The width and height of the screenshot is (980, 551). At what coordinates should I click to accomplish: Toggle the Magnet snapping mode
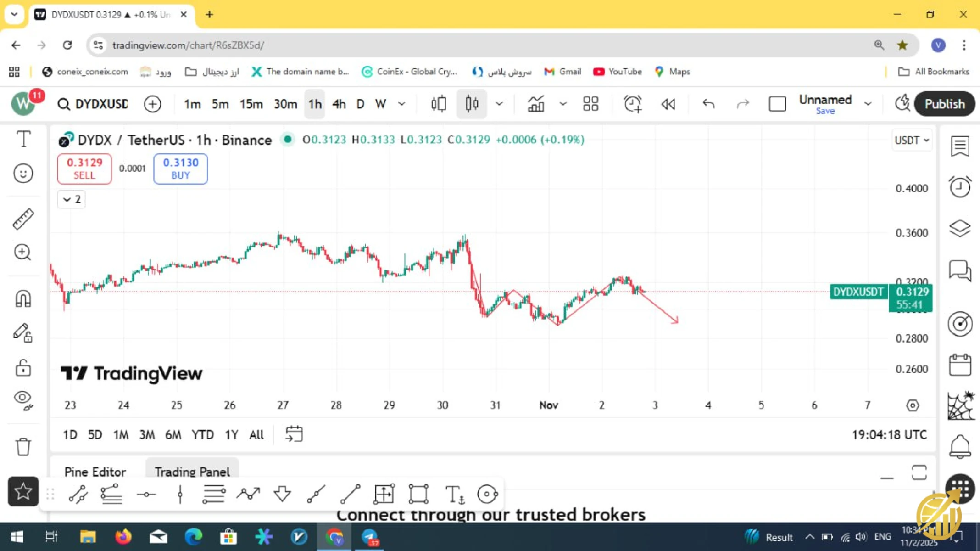coord(23,298)
